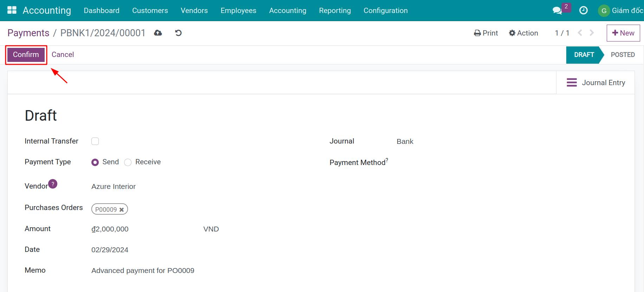644x292 pixels.
Task: Create a New payment record
Action: pyautogui.click(x=623, y=33)
